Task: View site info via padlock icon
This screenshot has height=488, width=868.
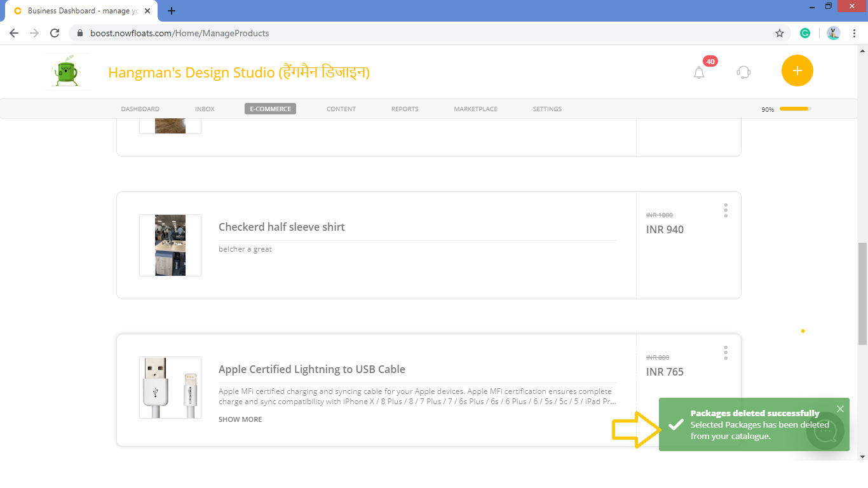Action: point(79,33)
